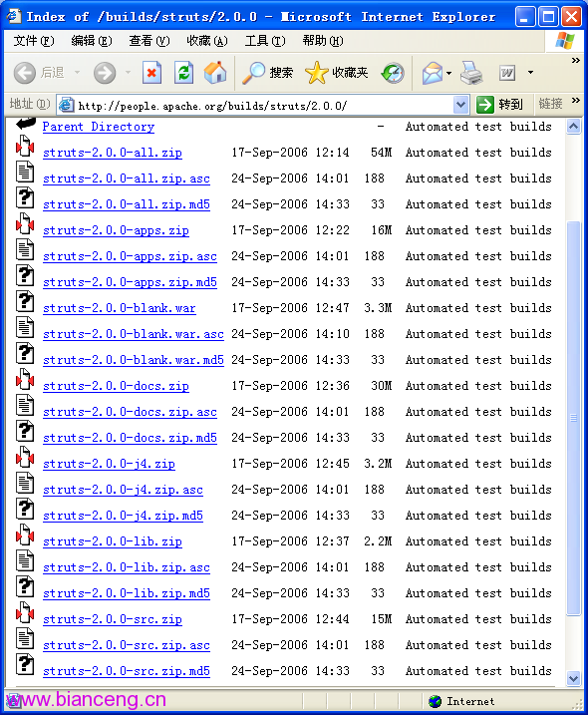
Task: Expand the toolbar overflow chevron
Action: coord(576,60)
